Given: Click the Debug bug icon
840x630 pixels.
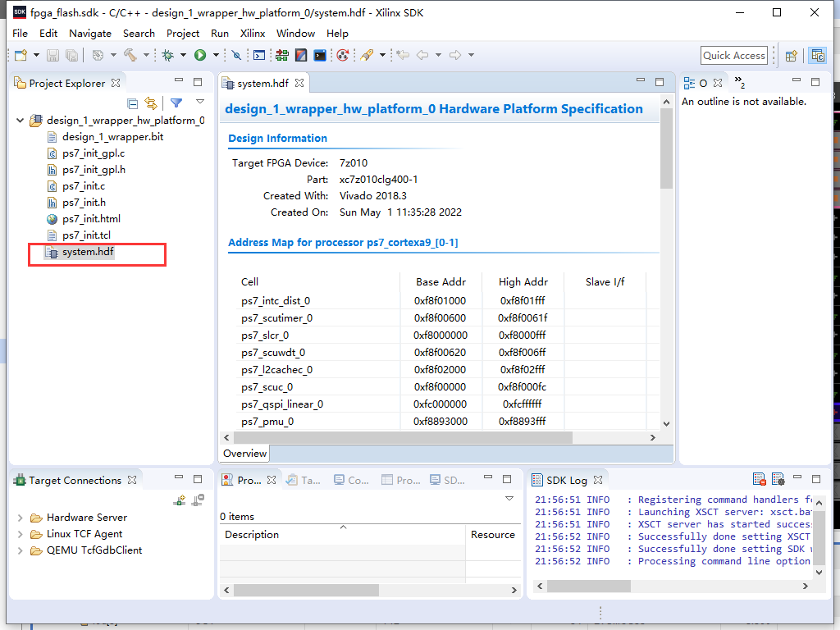Looking at the screenshot, I should pyautogui.click(x=168, y=55).
